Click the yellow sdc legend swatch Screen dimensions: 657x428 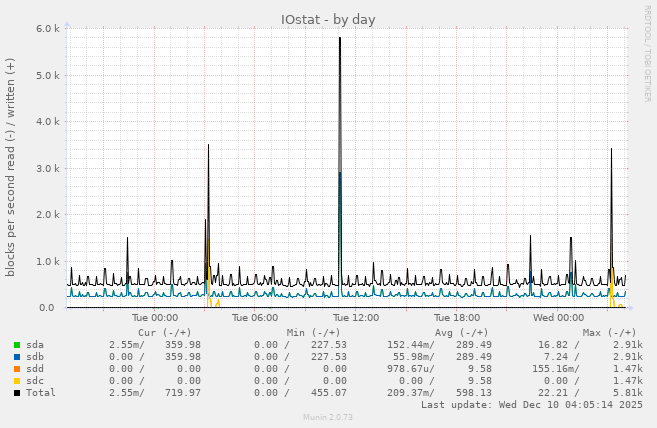click(17, 381)
